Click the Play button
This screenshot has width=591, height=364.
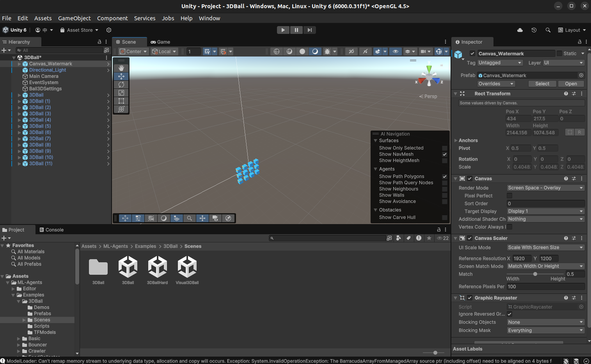[x=283, y=30]
